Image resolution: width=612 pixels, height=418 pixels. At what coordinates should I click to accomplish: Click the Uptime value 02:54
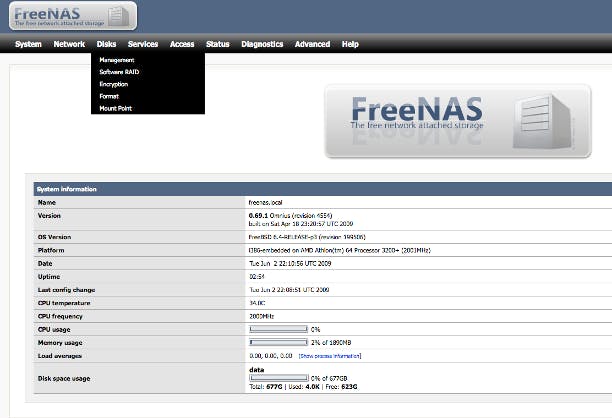tap(256, 277)
